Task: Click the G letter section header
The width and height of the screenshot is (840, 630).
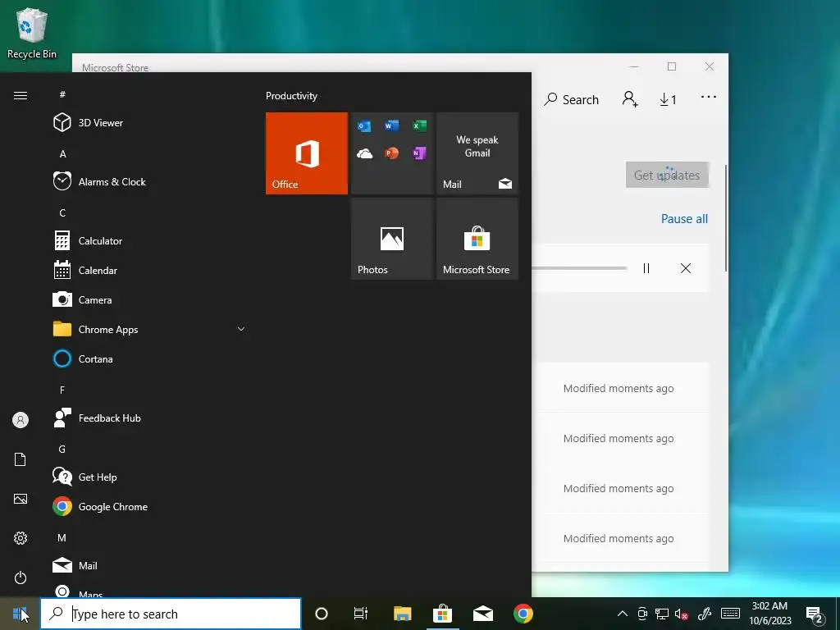Action: tap(62, 450)
